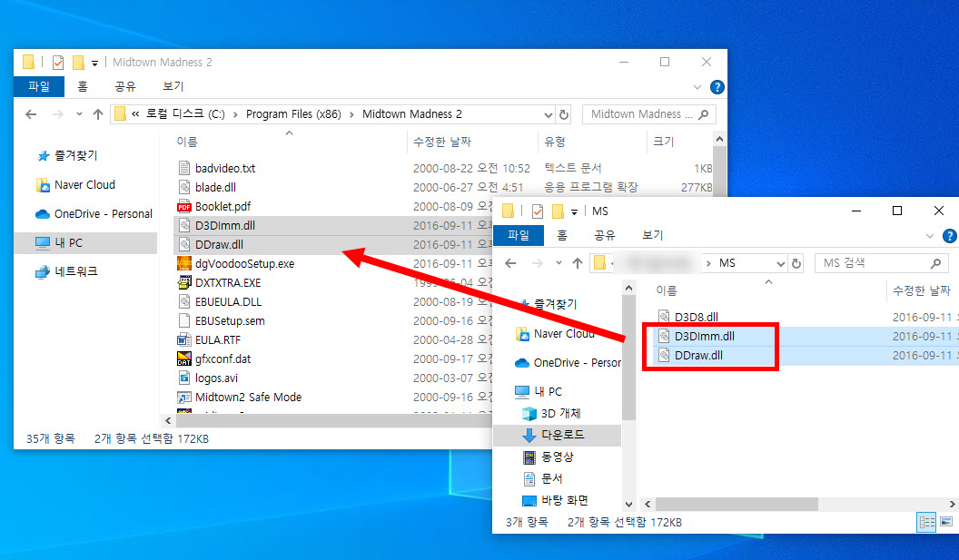Select 네트워크 in Midtown Madness 2 sidebar
Image resolution: width=959 pixels, height=560 pixels.
[76, 271]
